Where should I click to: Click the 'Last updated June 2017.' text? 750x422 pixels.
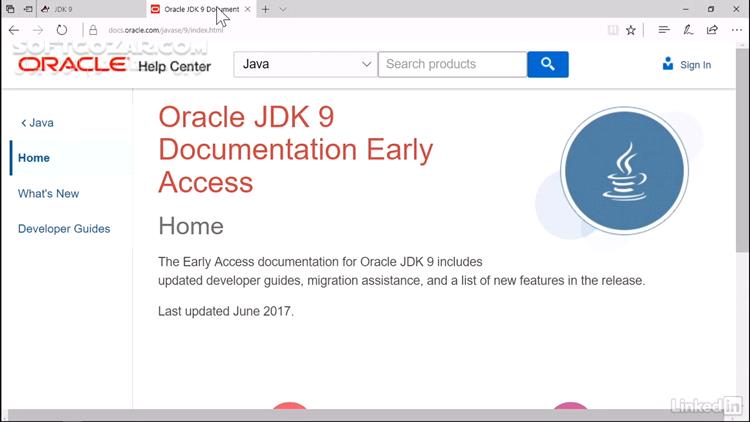pos(226,311)
